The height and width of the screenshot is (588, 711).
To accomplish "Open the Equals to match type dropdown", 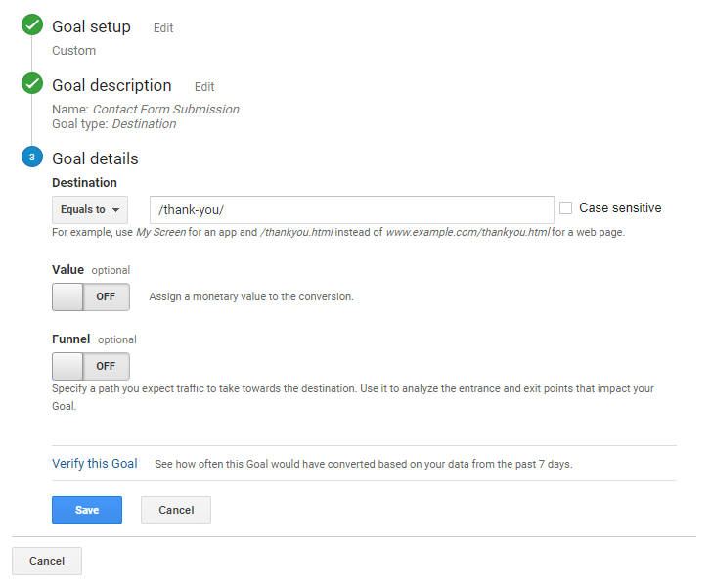I will [x=90, y=209].
